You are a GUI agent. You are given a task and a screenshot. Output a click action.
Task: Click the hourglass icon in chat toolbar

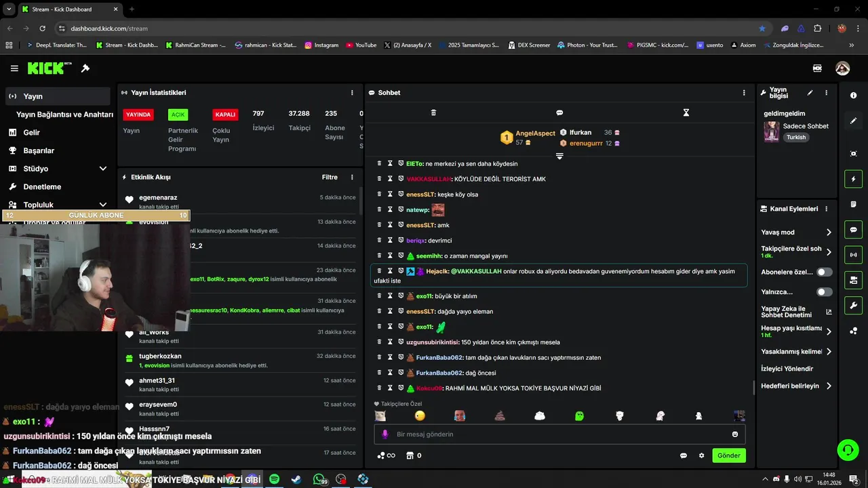point(686,113)
